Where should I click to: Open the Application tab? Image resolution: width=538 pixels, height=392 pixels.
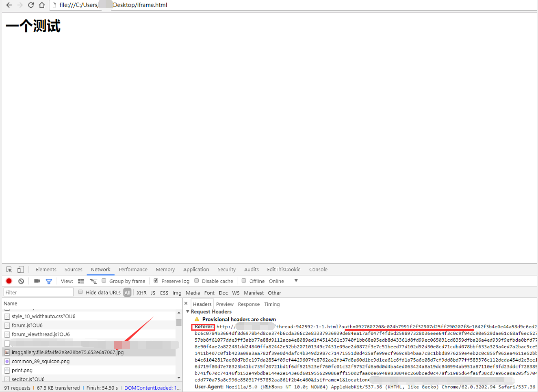pos(196,269)
